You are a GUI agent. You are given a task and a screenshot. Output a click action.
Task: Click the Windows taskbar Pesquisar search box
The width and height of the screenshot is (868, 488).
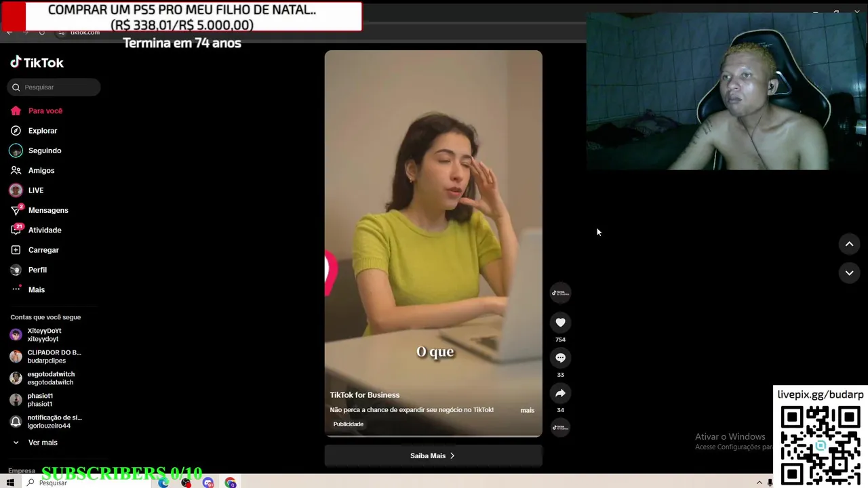click(87, 483)
